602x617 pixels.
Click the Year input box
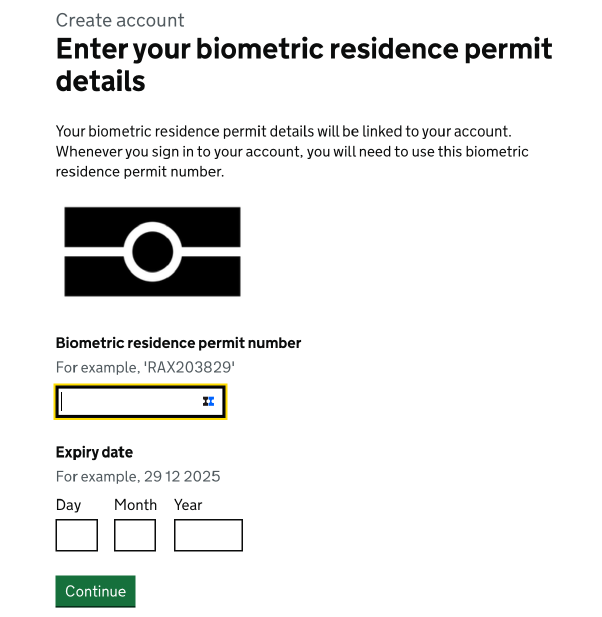click(x=208, y=535)
